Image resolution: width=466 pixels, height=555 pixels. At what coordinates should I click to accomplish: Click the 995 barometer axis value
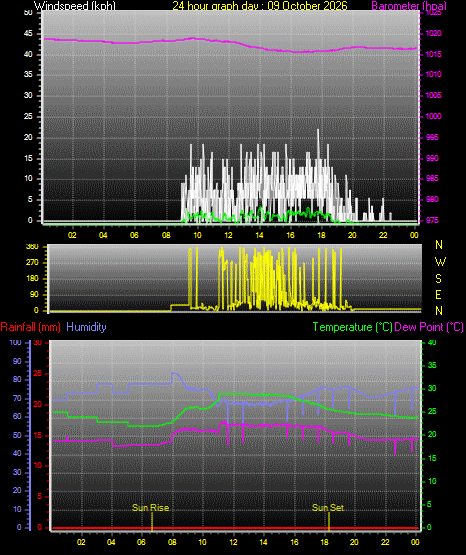432,137
